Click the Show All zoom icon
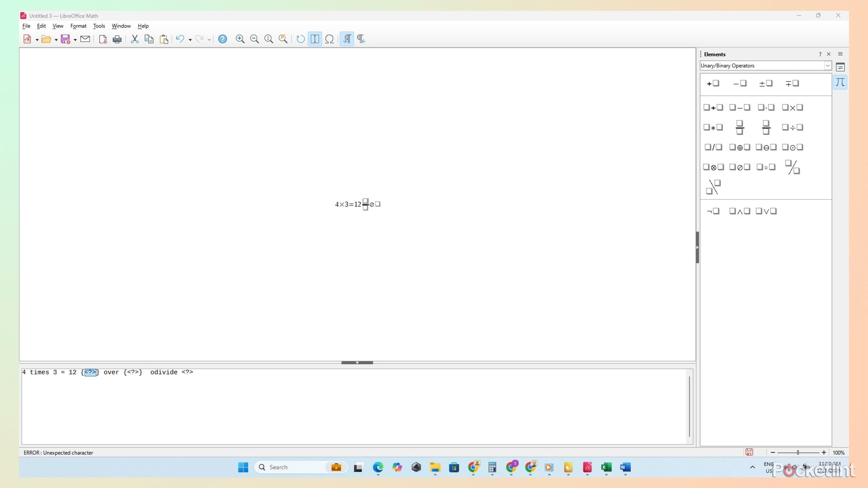The width and height of the screenshot is (868, 488). click(283, 39)
